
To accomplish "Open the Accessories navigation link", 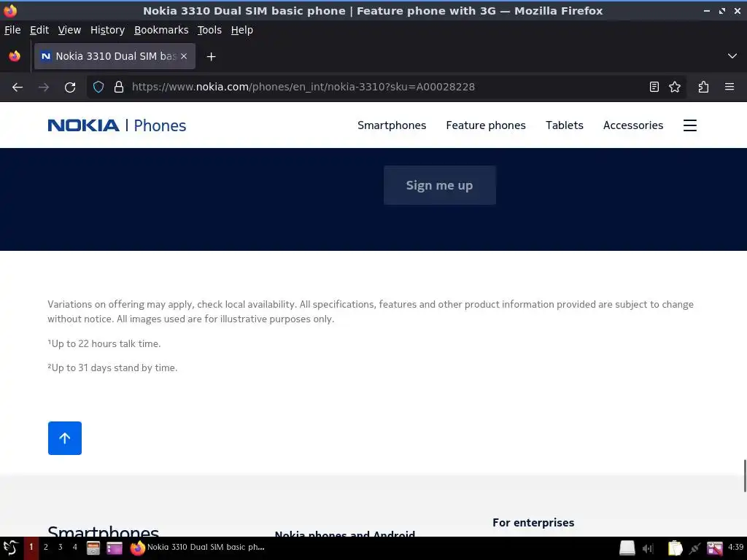I will [x=632, y=125].
